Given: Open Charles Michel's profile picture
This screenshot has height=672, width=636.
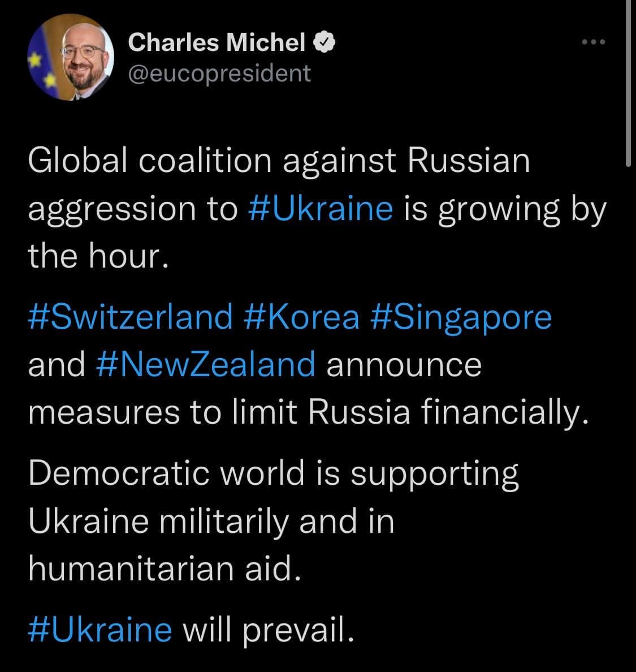Looking at the screenshot, I should 71,58.
